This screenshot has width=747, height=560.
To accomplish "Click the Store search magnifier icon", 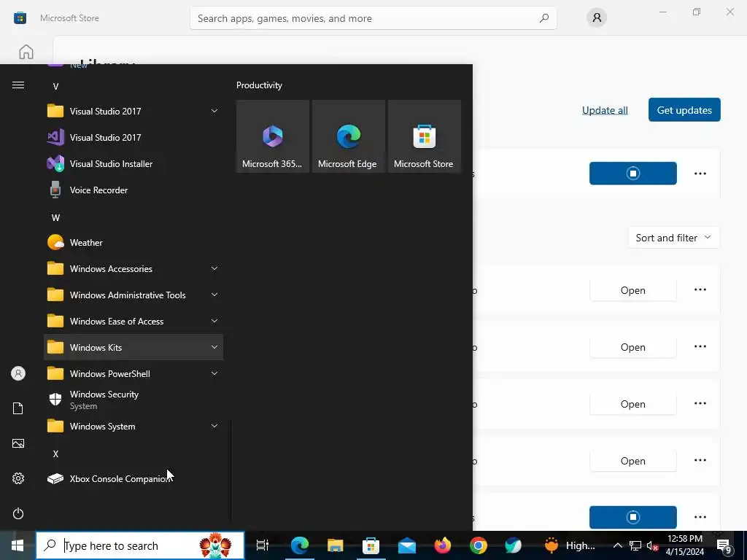I will coord(544,18).
